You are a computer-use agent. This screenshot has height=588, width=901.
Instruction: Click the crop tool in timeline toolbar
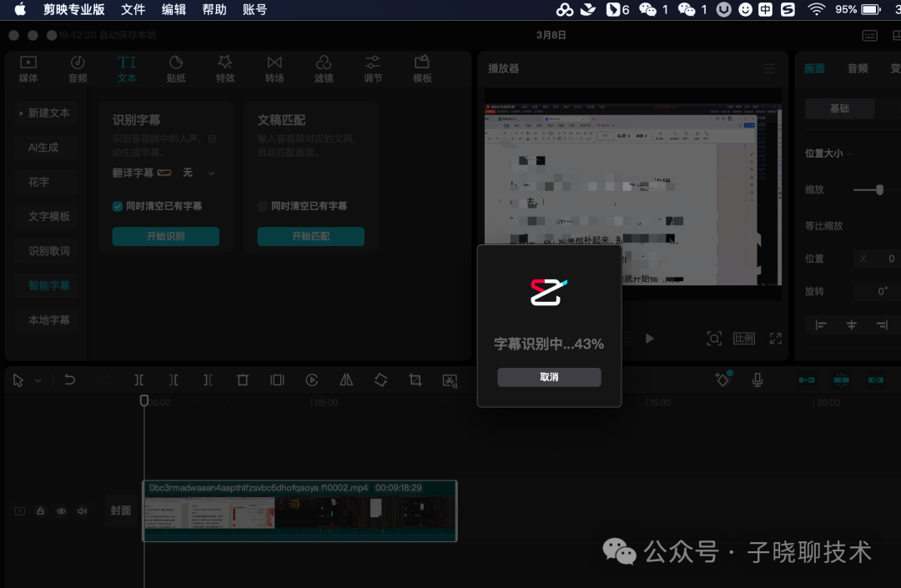pos(415,380)
